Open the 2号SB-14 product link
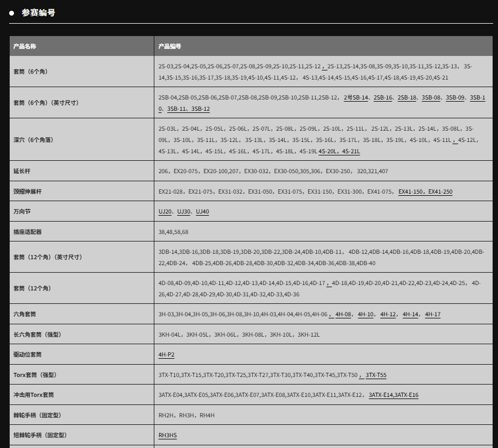This screenshot has height=448, width=498. tap(356, 98)
